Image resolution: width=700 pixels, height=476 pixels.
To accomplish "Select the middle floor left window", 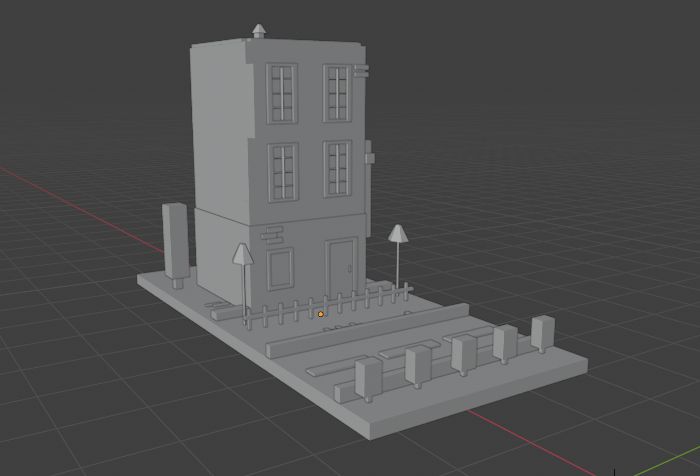I will pos(283,172).
